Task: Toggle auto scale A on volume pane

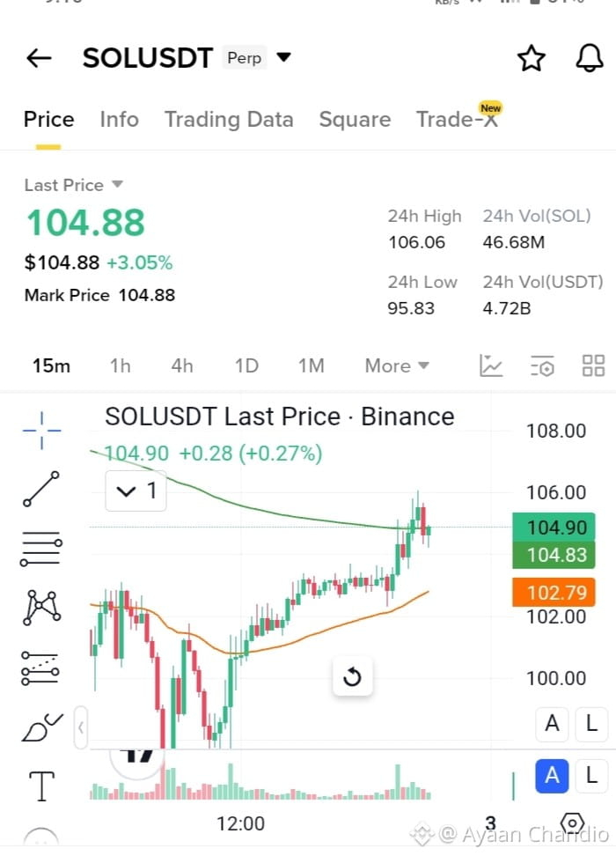Action: click(x=552, y=775)
